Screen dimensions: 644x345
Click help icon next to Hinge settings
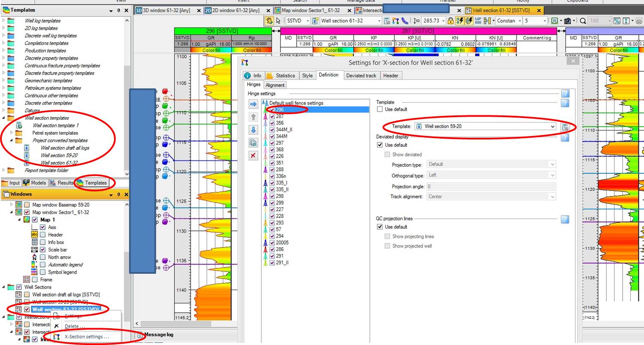click(565, 94)
